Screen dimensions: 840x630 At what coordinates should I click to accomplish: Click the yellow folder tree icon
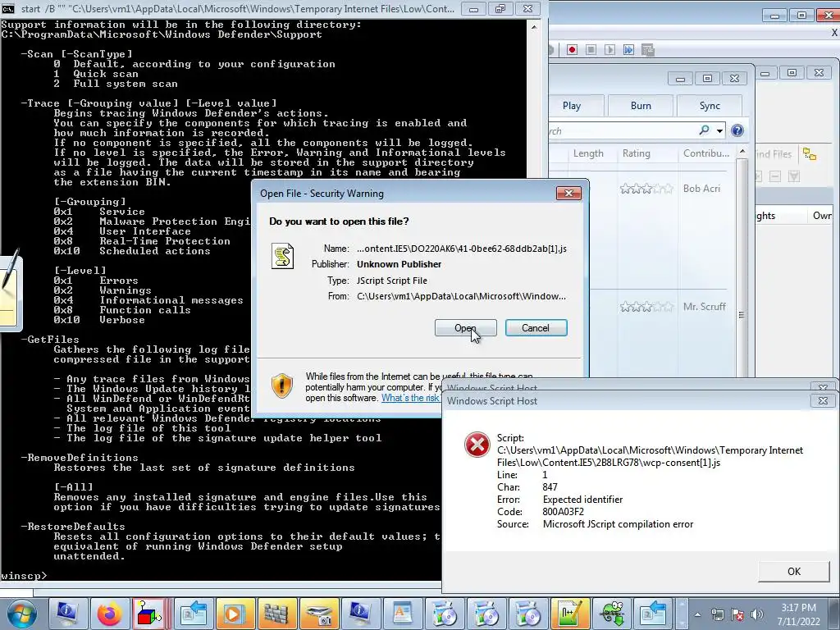pos(810,154)
